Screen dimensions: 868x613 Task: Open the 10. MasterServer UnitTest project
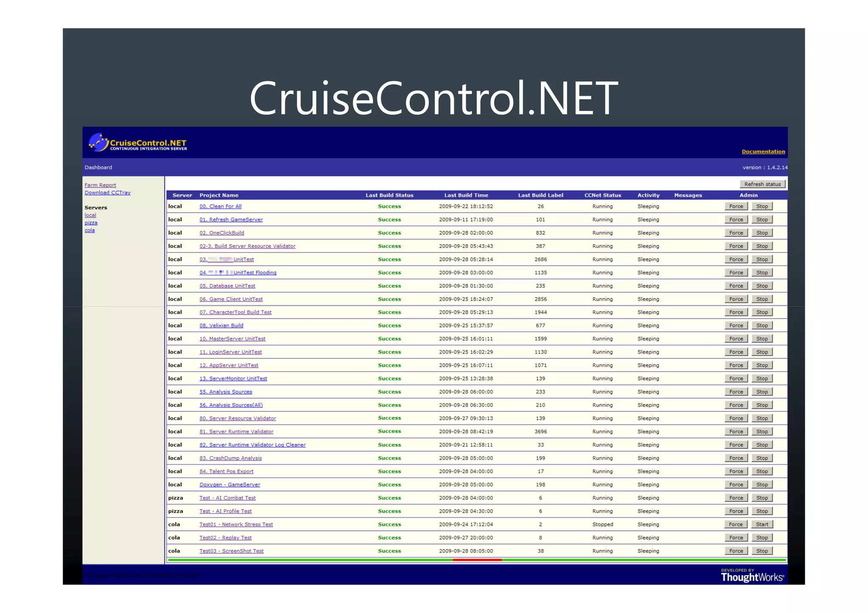point(232,339)
